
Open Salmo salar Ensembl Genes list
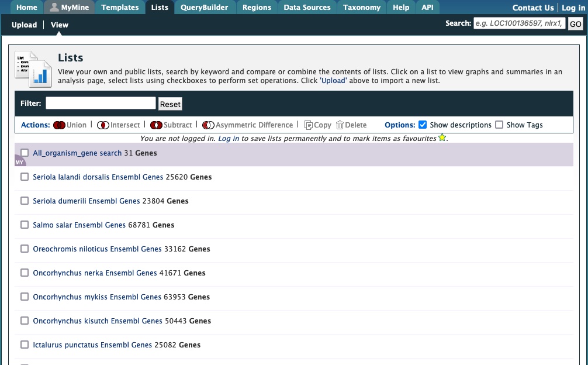79,225
